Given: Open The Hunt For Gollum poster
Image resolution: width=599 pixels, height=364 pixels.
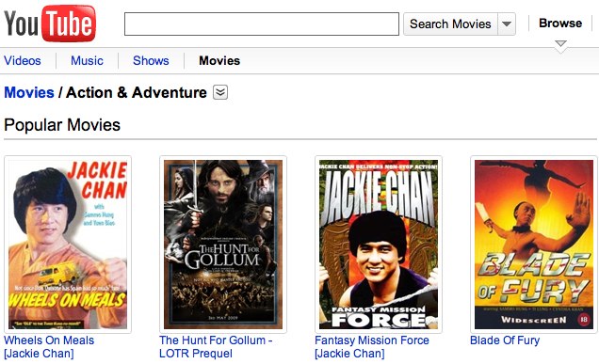Looking at the screenshot, I should pyautogui.click(x=223, y=245).
